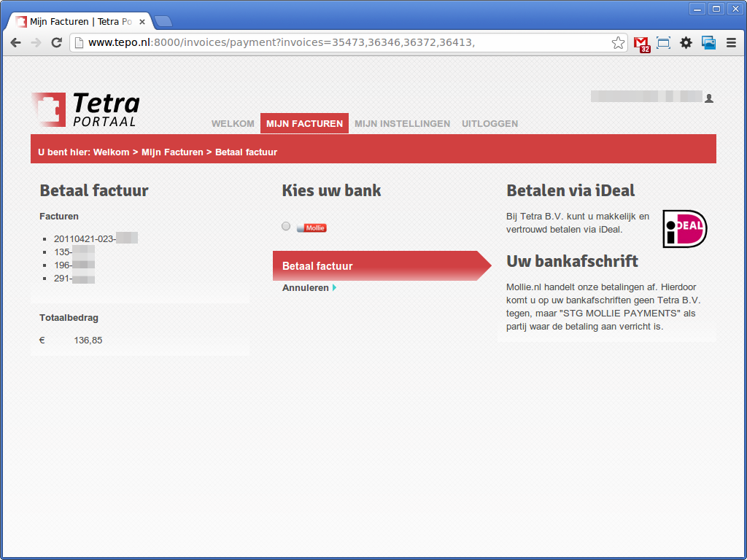The image size is (747, 560).
Task: Click the iDEAL payment logo
Action: [684, 228]
